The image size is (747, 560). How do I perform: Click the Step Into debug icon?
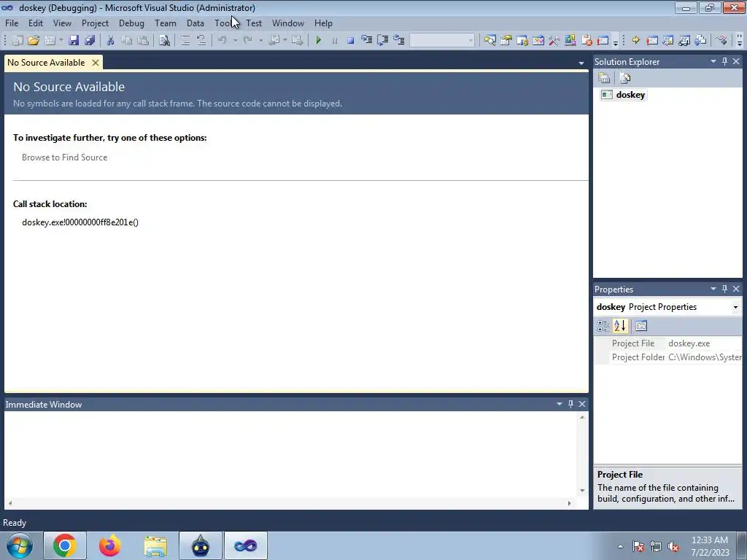pyautogui.click(x=366, y=41)
